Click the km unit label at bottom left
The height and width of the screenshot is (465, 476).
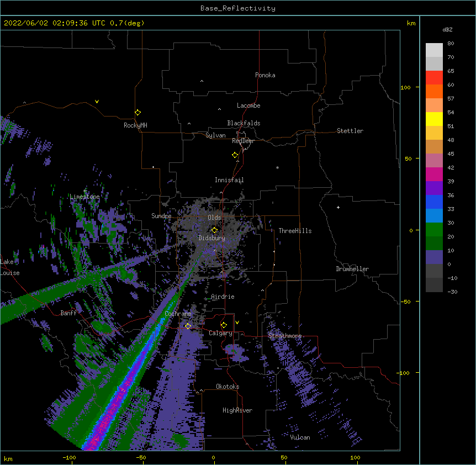click(8, 459)
